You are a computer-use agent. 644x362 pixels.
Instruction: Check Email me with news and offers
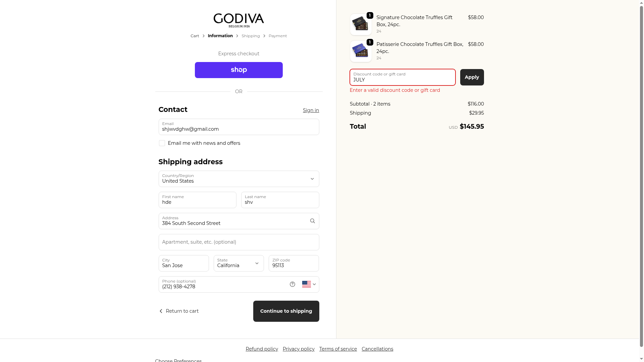tap(162, 143)
